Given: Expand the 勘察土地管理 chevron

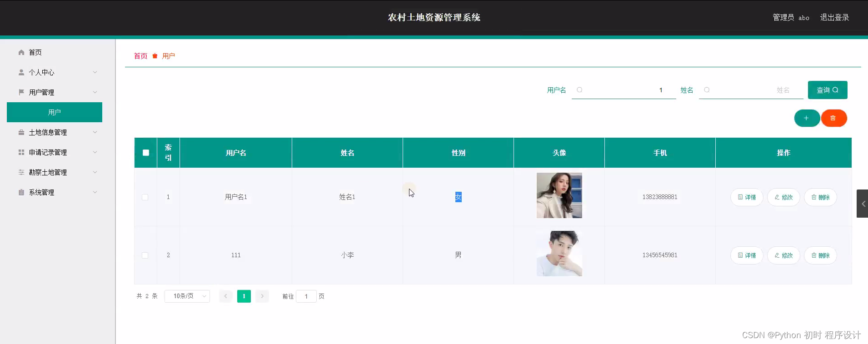Looking at the screenshot, I should [x=95, y=172].
